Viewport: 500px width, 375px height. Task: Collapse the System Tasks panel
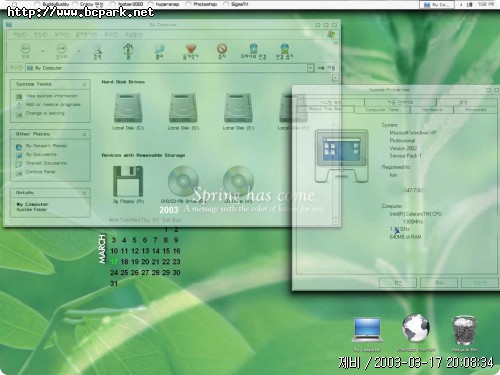(x=84, y=85)
